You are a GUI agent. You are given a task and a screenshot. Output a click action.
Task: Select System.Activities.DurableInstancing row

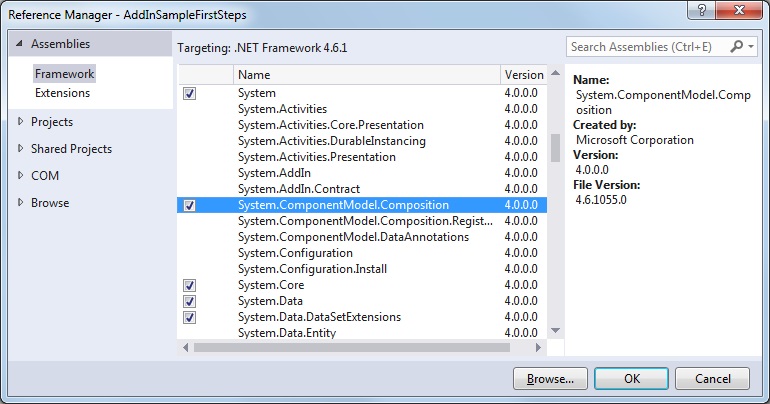coord(362,141)
